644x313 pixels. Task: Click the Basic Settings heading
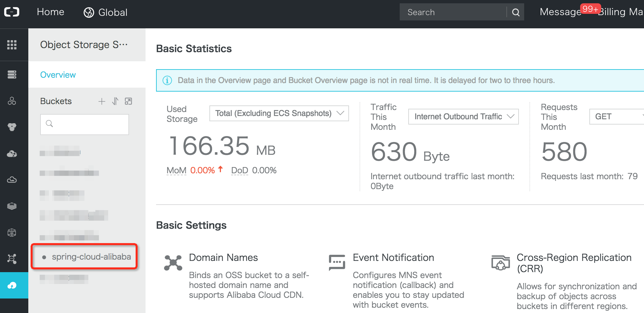(191, 225)
